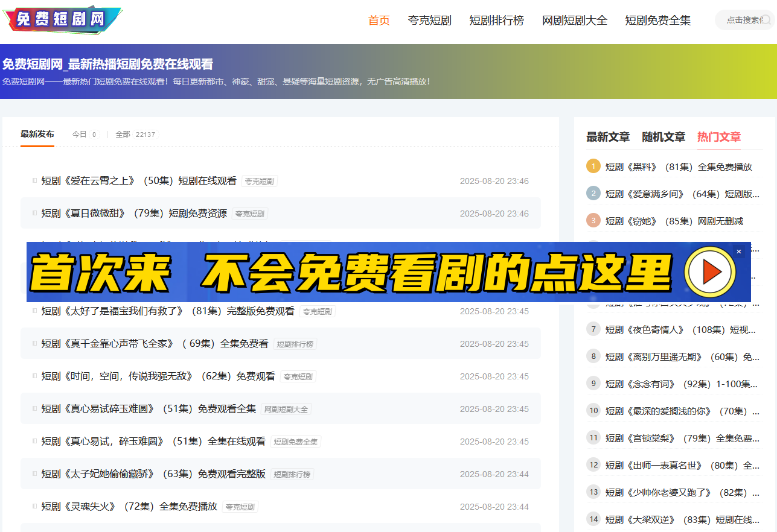
Task: Click rank badge 2 beside 《爱意满乡间》
Action: 593,194
